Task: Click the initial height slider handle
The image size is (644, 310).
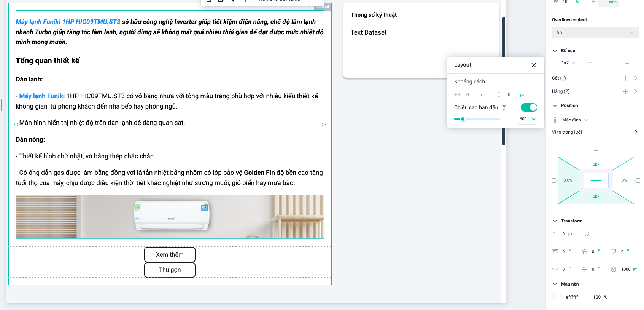Action: 463,119
